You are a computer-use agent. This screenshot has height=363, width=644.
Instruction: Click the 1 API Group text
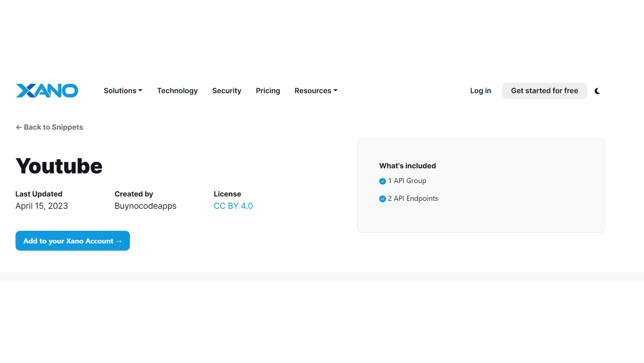407,181
